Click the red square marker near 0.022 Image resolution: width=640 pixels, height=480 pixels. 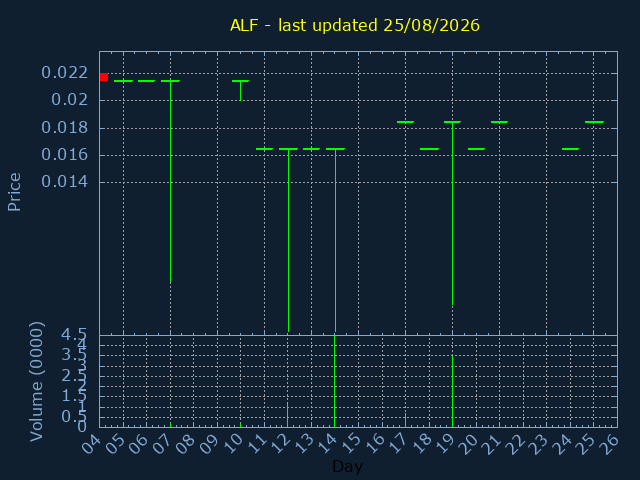[104, 77]
